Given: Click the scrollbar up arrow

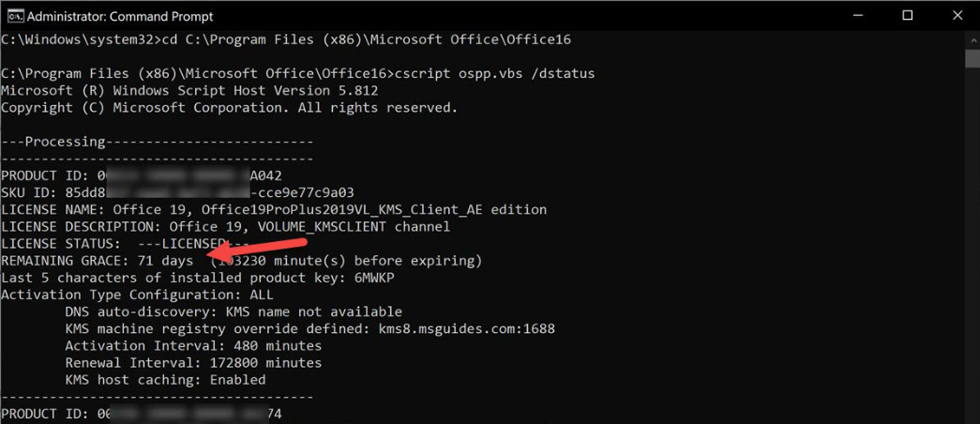Looking at the screenshot, I should click(972, 38).
